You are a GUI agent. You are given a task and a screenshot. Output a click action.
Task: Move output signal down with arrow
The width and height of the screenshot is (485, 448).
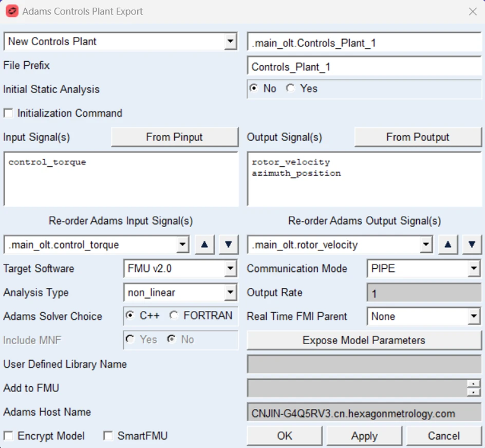[472, 245]
